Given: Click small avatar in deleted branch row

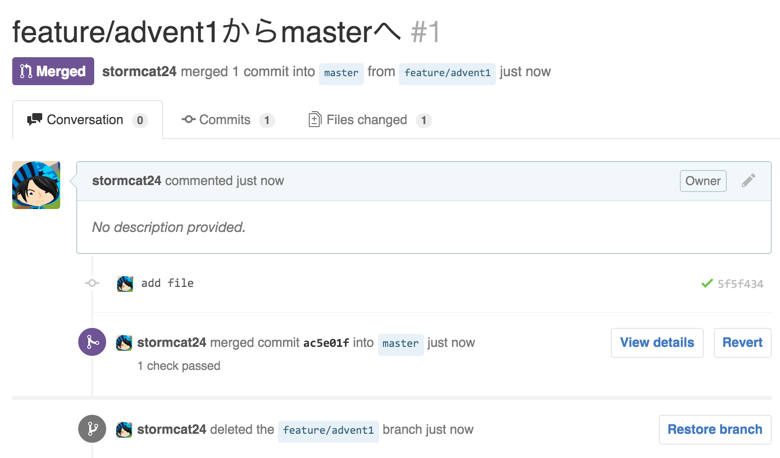Looking at the screenshot, I should [124, 429].
